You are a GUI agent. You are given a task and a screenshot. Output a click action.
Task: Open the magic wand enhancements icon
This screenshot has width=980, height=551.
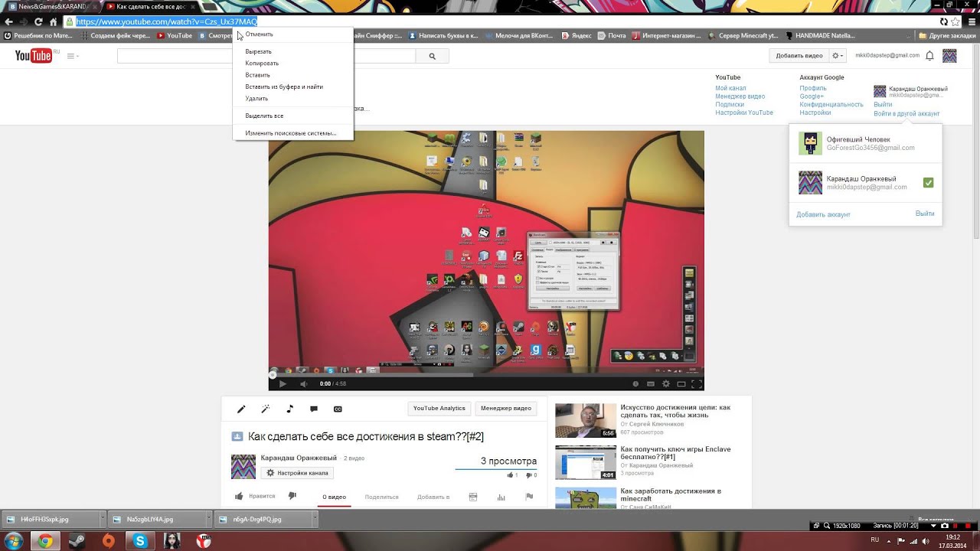266,409
